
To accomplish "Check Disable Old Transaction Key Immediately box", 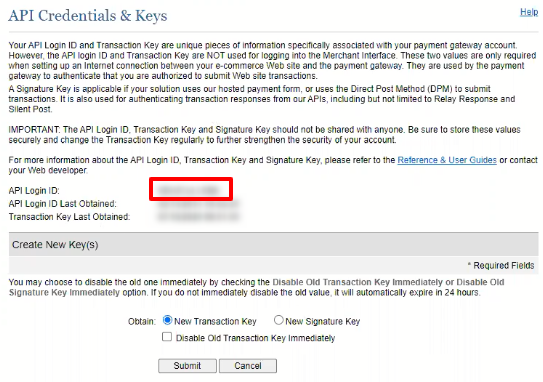I will pyautogui.click(x=167, y=337).
